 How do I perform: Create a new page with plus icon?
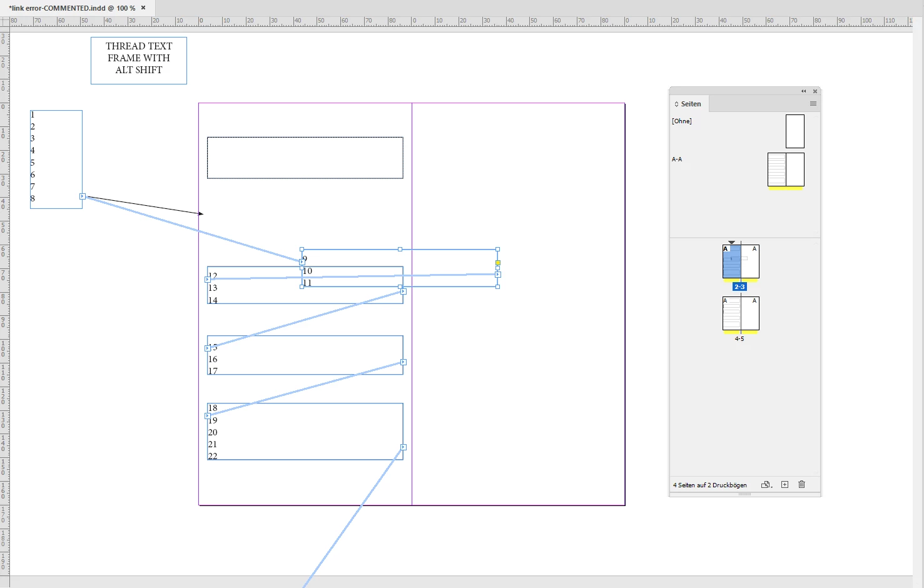point(784,485)
